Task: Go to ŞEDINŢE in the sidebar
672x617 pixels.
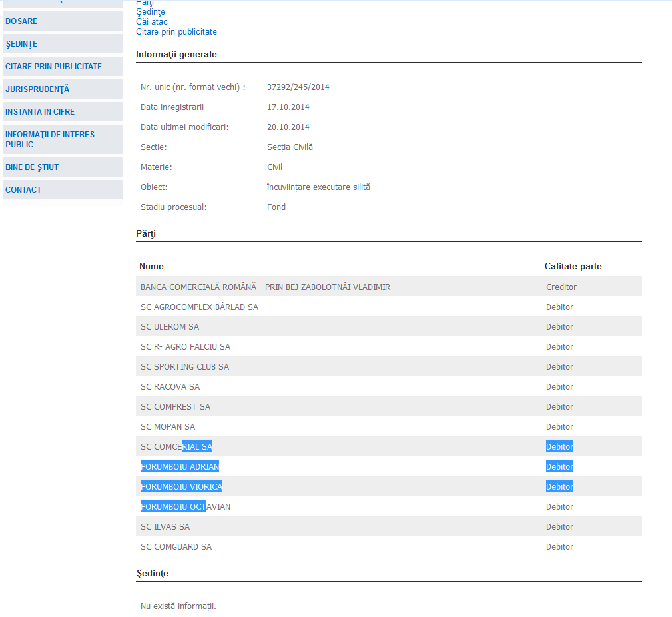Action: (21, 44)
